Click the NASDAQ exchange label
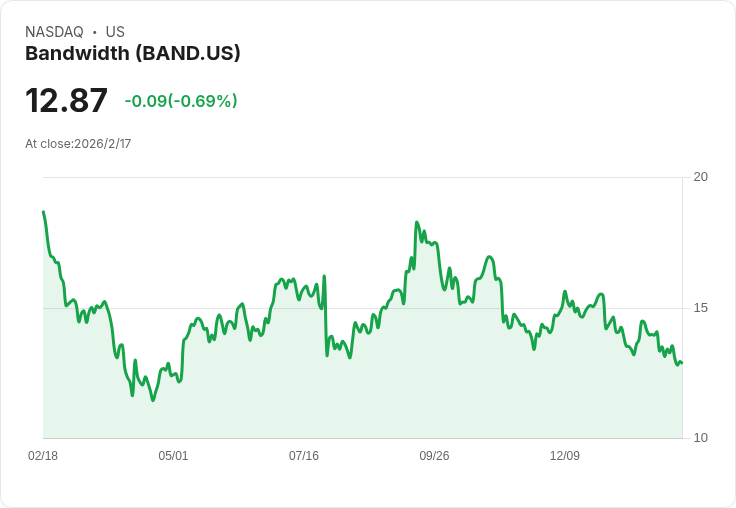Image resolution: width=736 pixels, height=508 pixels. (x=54, y=32)
